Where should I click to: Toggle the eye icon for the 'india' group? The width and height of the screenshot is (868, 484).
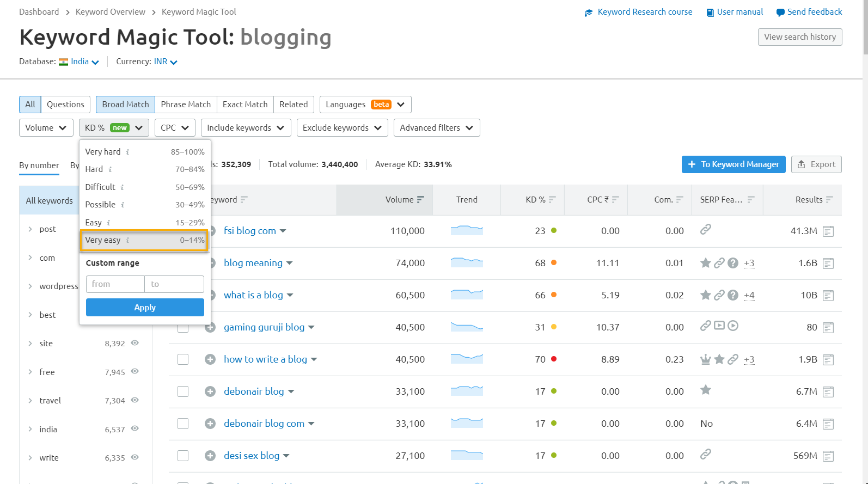(x=135, y=428)
